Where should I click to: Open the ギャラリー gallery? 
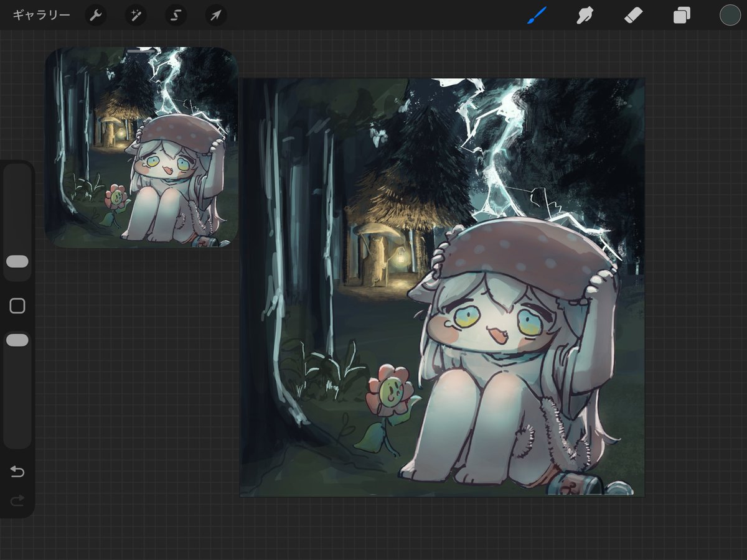pyautogui.click(x=42, y=15)
